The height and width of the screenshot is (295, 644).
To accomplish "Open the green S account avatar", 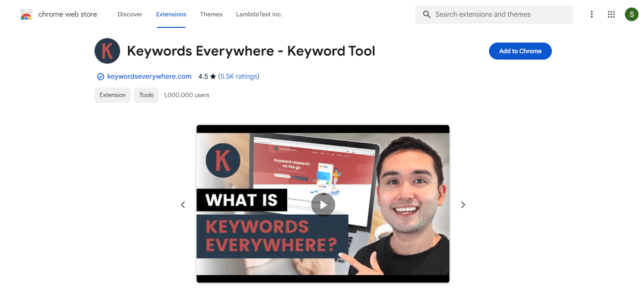I will click(632, 14).
